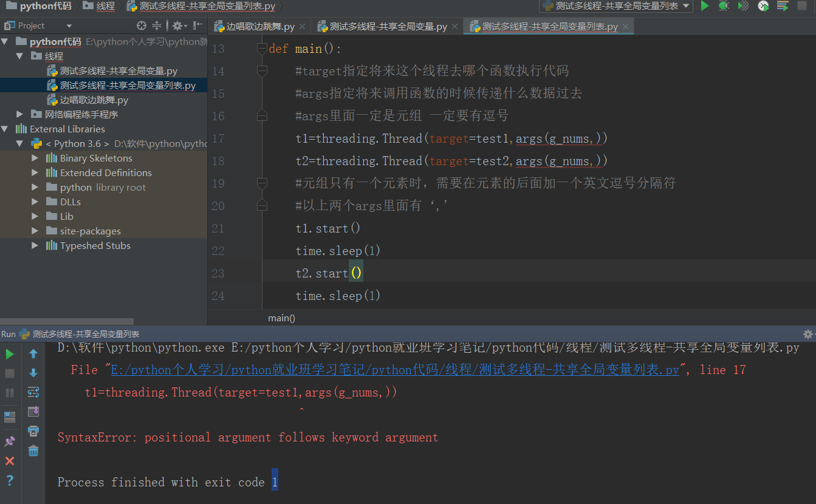Click the main() breadcrumb below the editor
816x504 pixels.
click(281, 318)
